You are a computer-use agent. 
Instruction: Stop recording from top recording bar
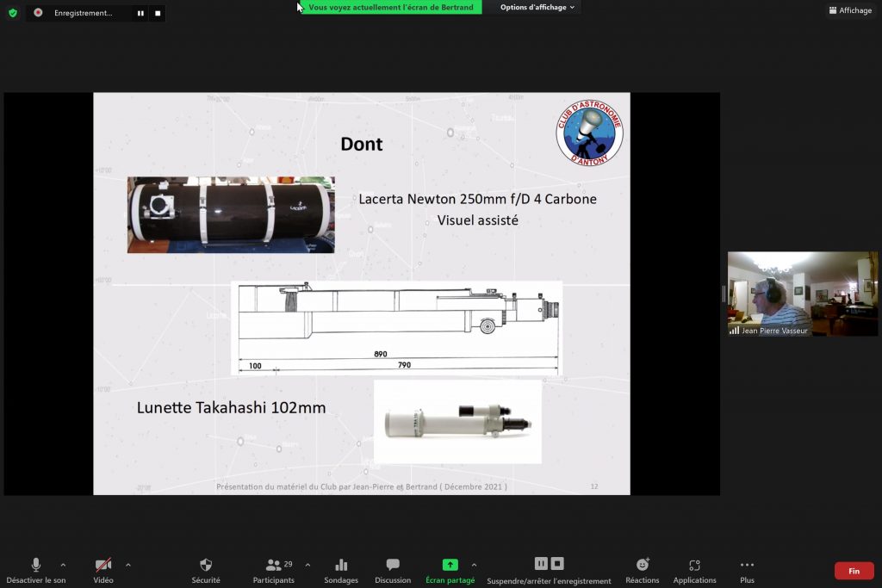158,13
